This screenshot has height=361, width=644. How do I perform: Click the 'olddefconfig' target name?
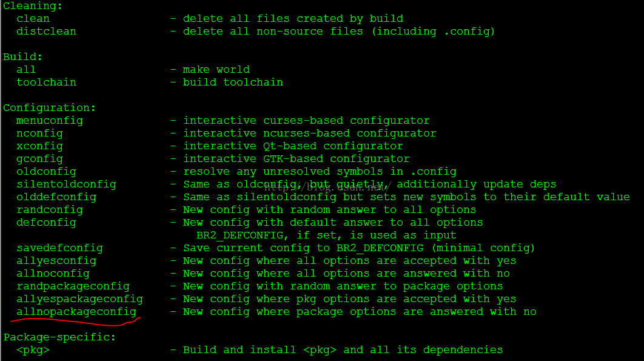pos(56,197)
